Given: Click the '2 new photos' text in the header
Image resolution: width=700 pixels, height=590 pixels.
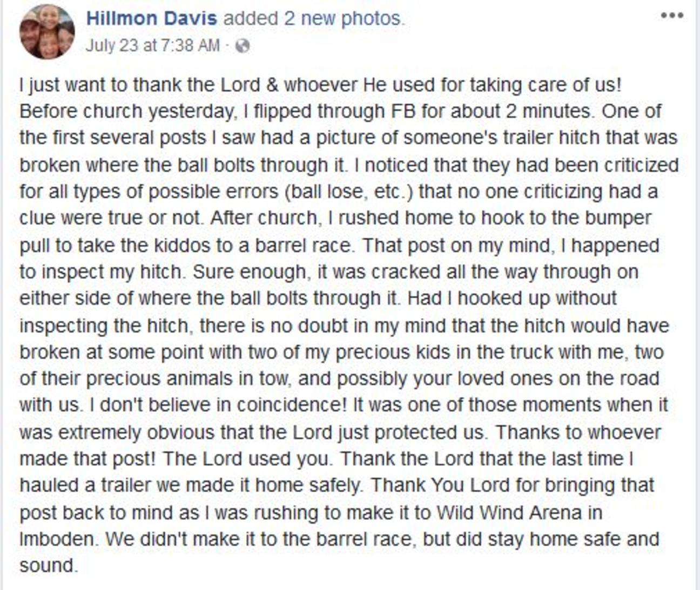Looking at the screenshot, I should pyautogui.click(x=344, y=18).
